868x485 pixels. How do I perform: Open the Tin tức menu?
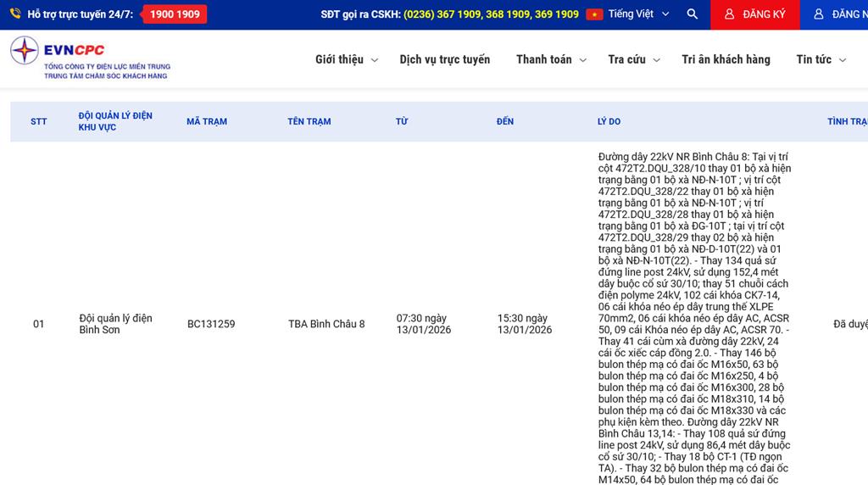pos(821,59)
